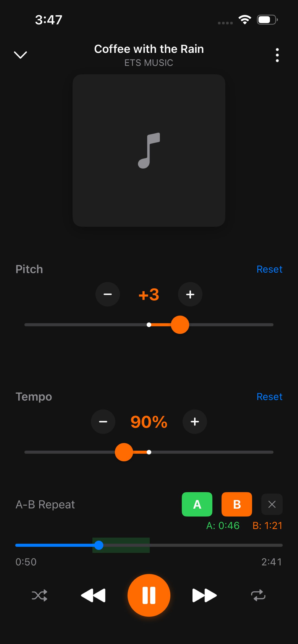Screen dimensions: 298x644
Task: Toggle the repeat mode icon
Action: (258, 596)
